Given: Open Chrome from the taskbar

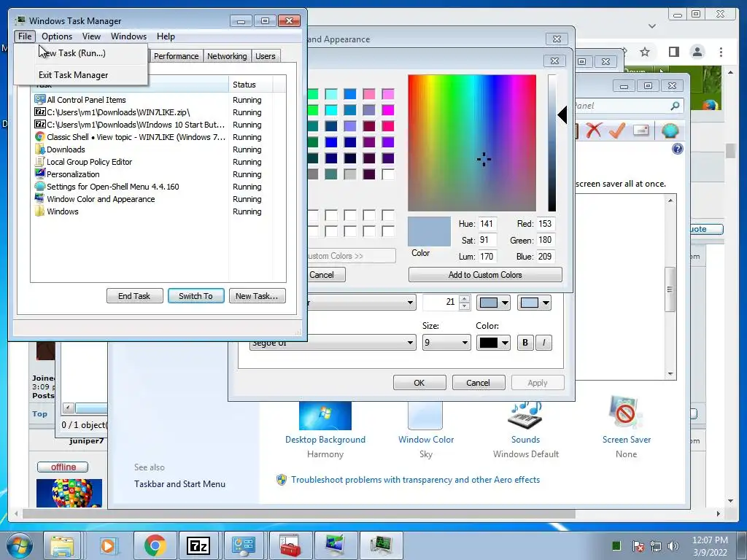Looking at the screenshot, I should (x=155, y=545).
